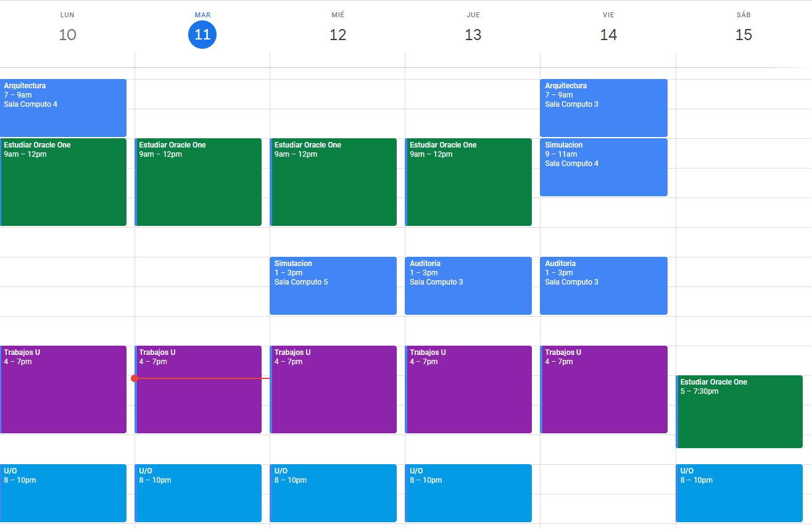This screenshot has height=529, width=812.
Task: Select Monday 10 in the day header
Action: tap(67, 35)
